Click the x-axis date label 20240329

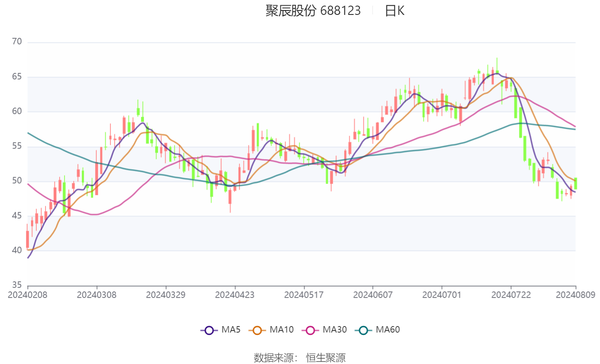pyautogui.click(x=166, y=295)
